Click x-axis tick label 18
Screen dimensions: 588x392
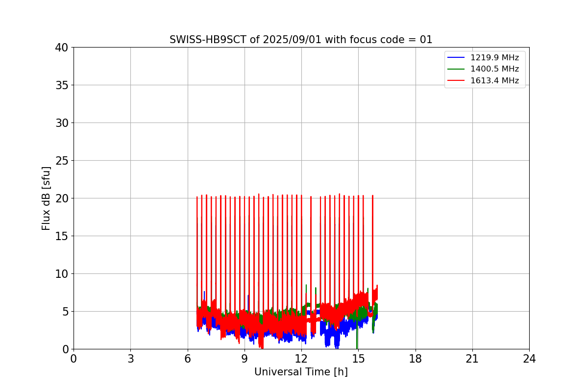[x=416, y=359]
